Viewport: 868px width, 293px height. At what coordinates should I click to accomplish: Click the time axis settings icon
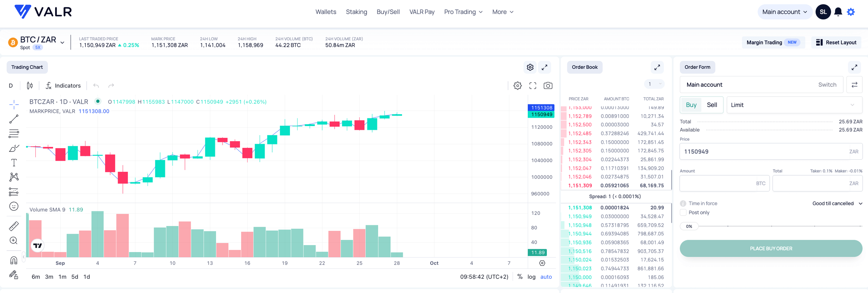[542, 263]
